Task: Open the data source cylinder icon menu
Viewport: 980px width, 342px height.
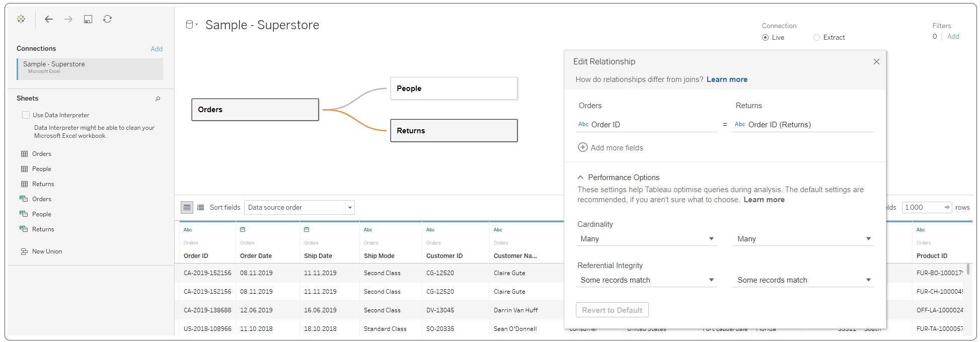Action: pyautogui.click(x=191, y=24)
